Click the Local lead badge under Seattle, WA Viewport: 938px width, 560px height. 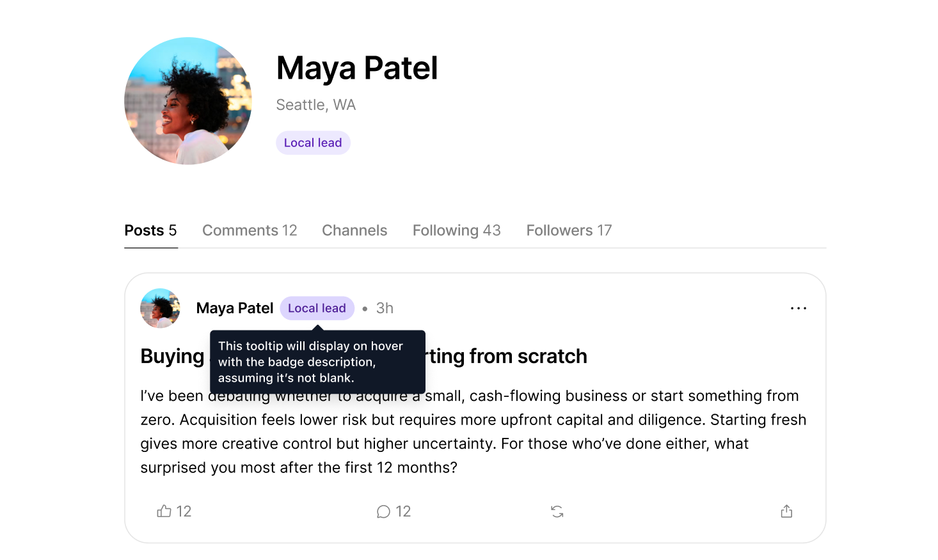[x=313, y=143]
